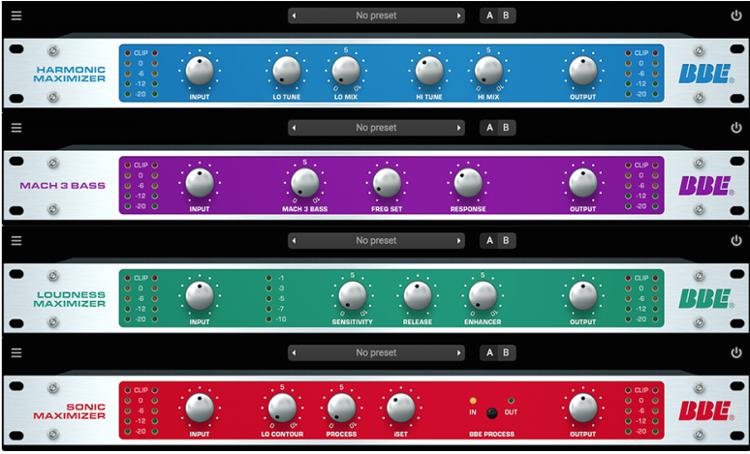Screen dimensions: 750x454
Task: Click the purple BBE logo on Mach 3 Bass
Action: click(x=706, y=186)
